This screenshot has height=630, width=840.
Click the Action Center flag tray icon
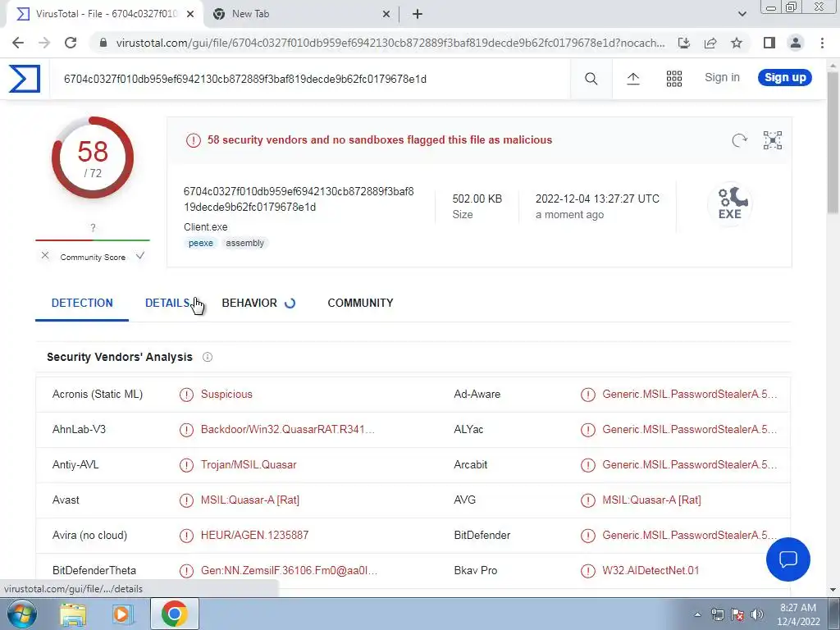(737, 614)
